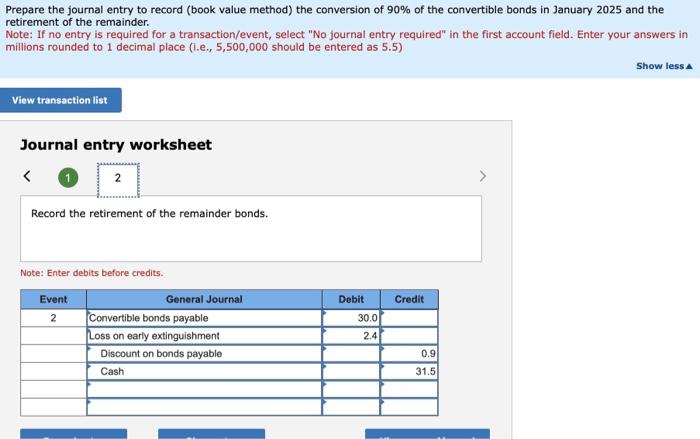
Task: Open the Loss on early extinguishment account dropdown
Action: pos(204,336)
